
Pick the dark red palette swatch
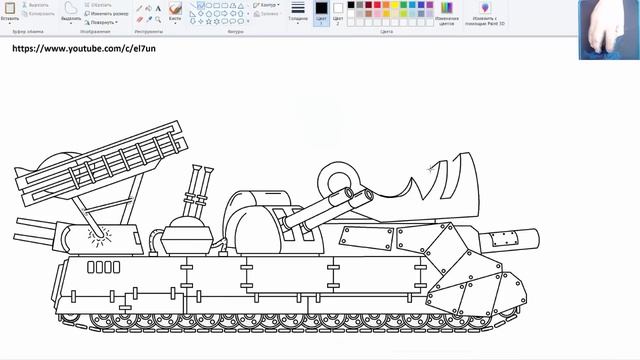click(369, 5)
